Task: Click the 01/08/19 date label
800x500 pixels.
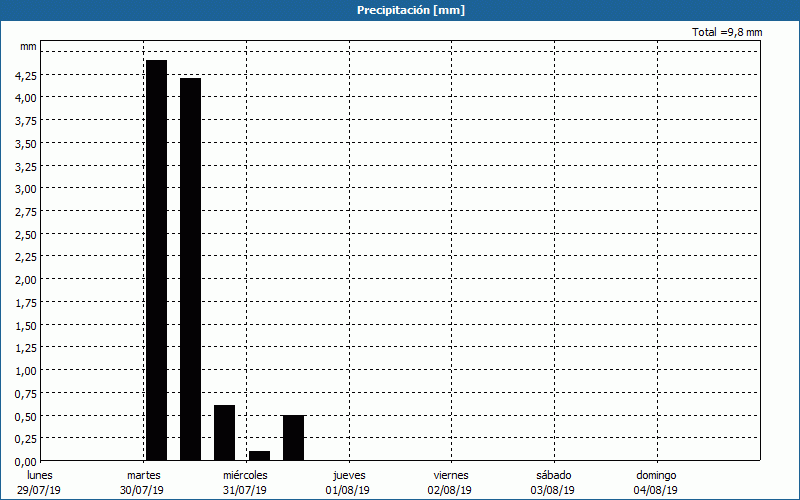Action: click(x=347, y=490)
